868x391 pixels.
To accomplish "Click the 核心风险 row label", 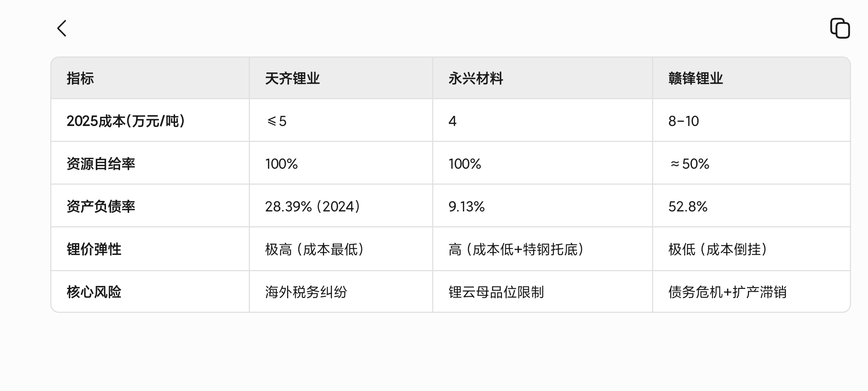I will (x=94, y=292).
